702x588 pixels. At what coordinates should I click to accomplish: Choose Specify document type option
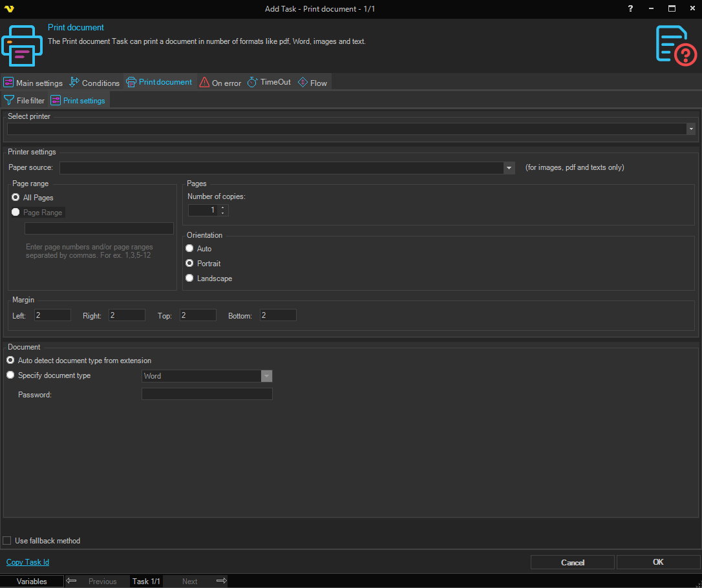click(10, 375)
